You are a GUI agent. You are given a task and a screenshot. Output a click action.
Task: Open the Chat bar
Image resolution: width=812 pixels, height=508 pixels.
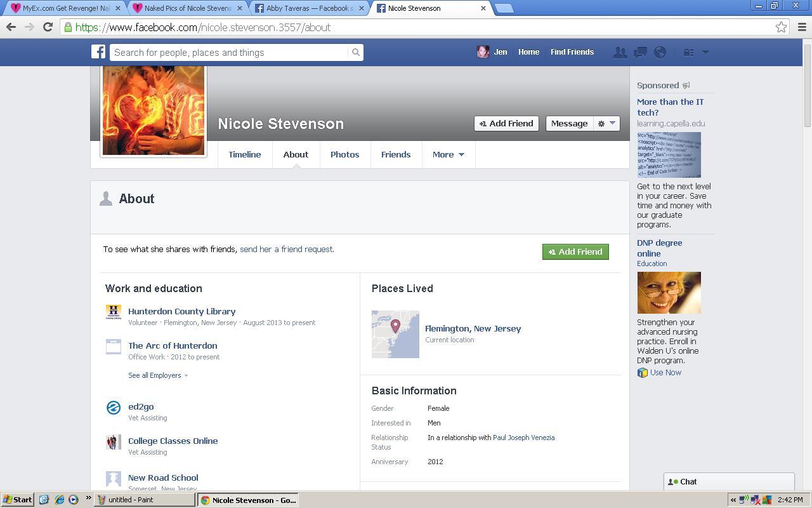click(729, 482)
